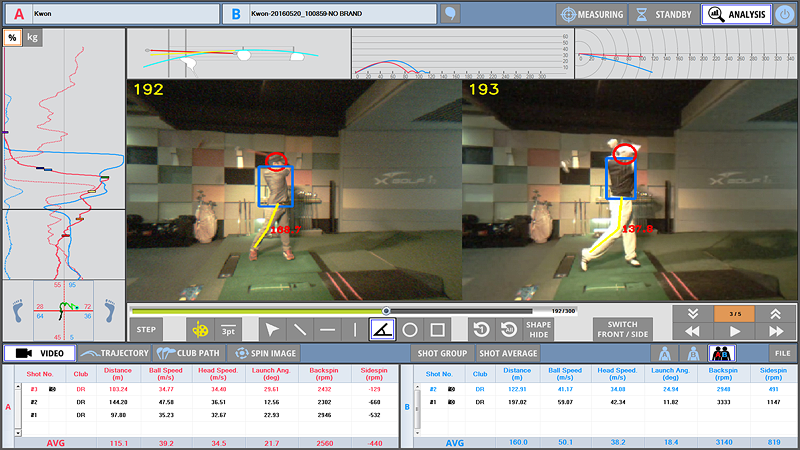Collapse with the double down chevron button

(x=692, y=313)
